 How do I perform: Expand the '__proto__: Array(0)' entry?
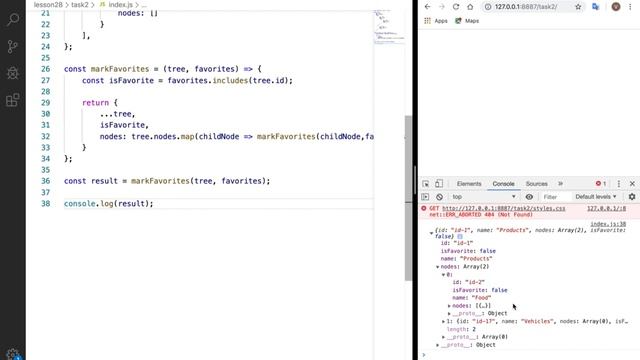(x=443, y=337)
